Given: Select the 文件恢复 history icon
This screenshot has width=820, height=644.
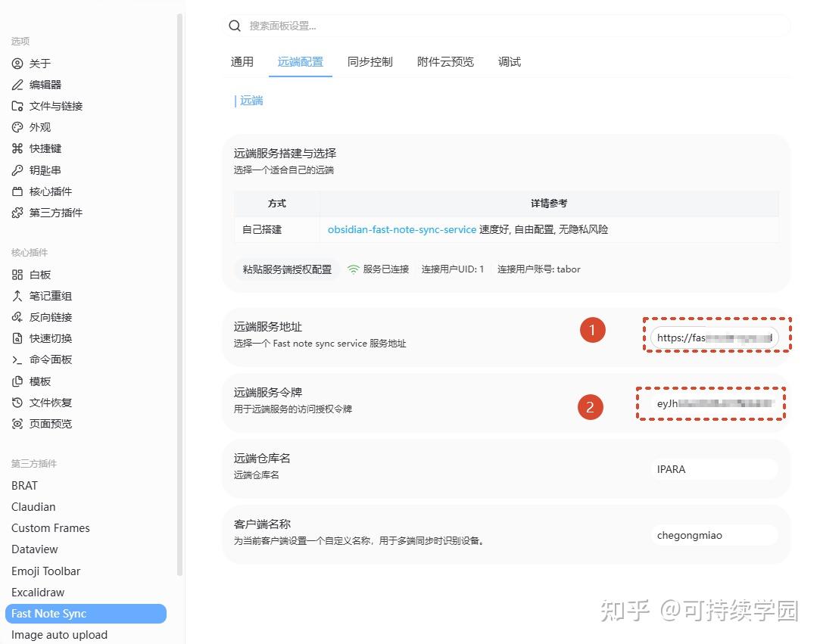Looking at the screenshot, I should tap(17, 402).
